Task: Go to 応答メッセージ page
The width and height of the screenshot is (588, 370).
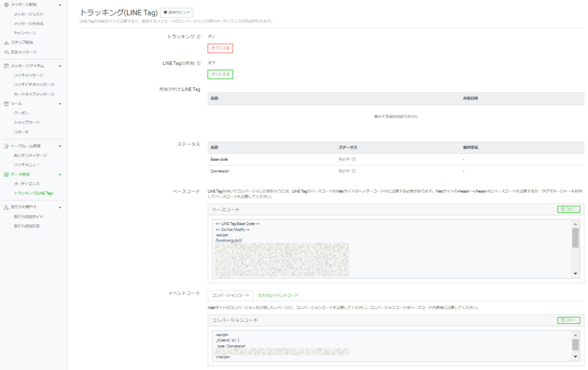Action: (24, 52)
